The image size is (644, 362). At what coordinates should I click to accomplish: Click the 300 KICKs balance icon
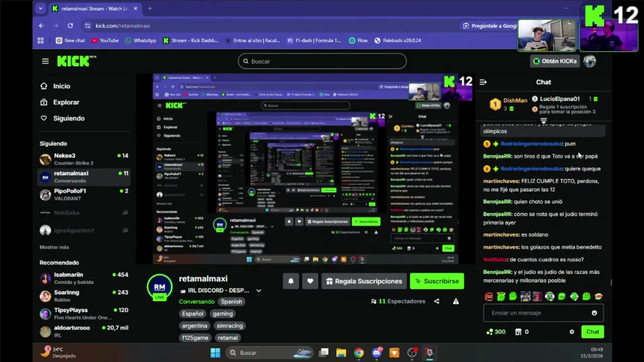pos(496,332)
